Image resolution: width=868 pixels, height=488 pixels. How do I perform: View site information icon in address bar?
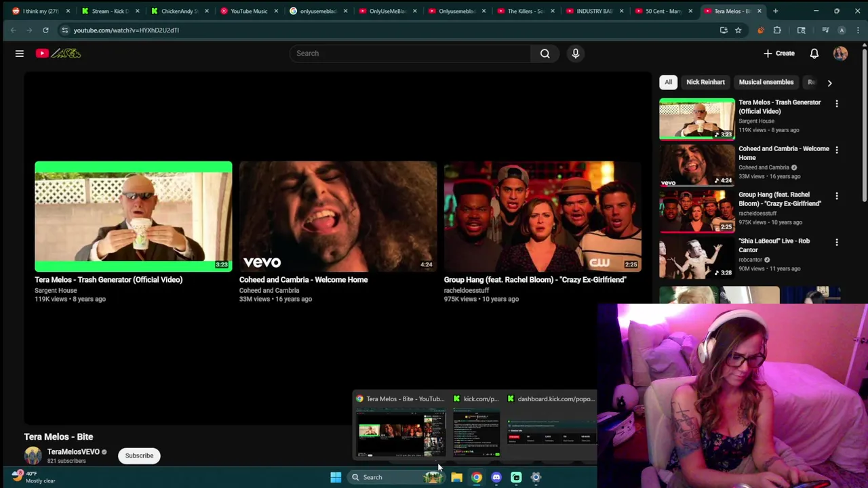coord(64,30)
